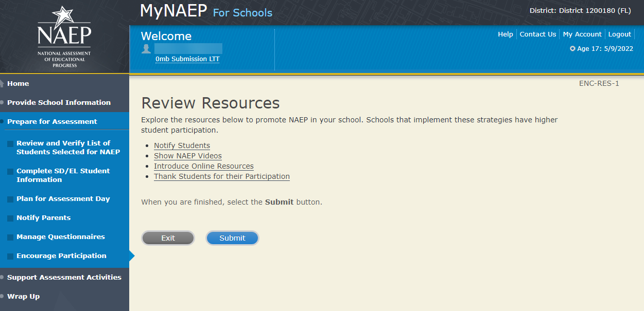Open My Account in the top menu

coord(582,34)
